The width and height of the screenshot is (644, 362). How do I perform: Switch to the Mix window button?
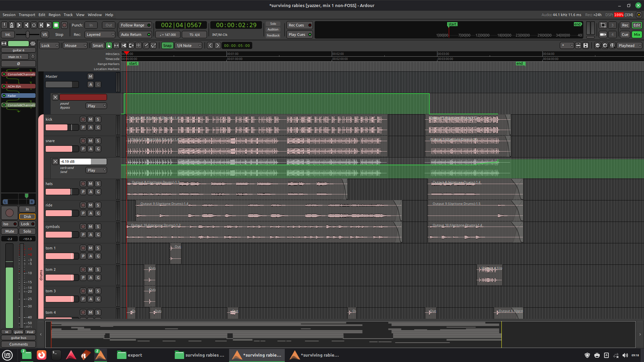point(637,35)
